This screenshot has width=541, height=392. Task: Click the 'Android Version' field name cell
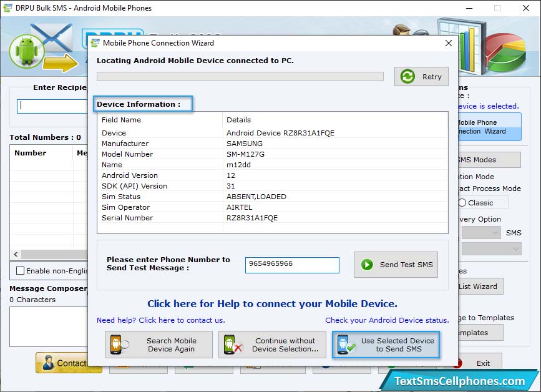pyautogui.click(x=129, y=175)
